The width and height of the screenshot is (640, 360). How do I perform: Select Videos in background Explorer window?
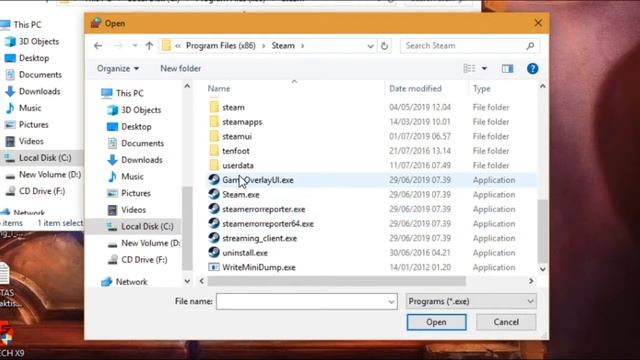(x=31, y=141)
